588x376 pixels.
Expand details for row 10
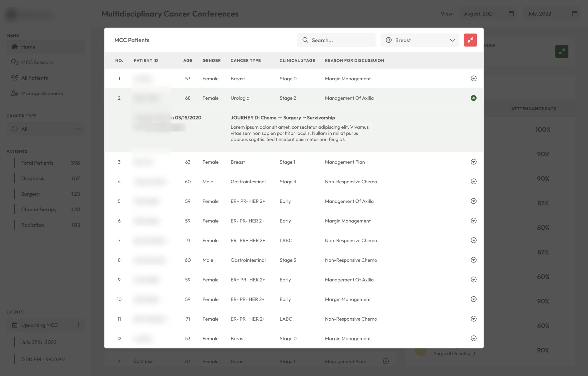(x=473, y=299)
